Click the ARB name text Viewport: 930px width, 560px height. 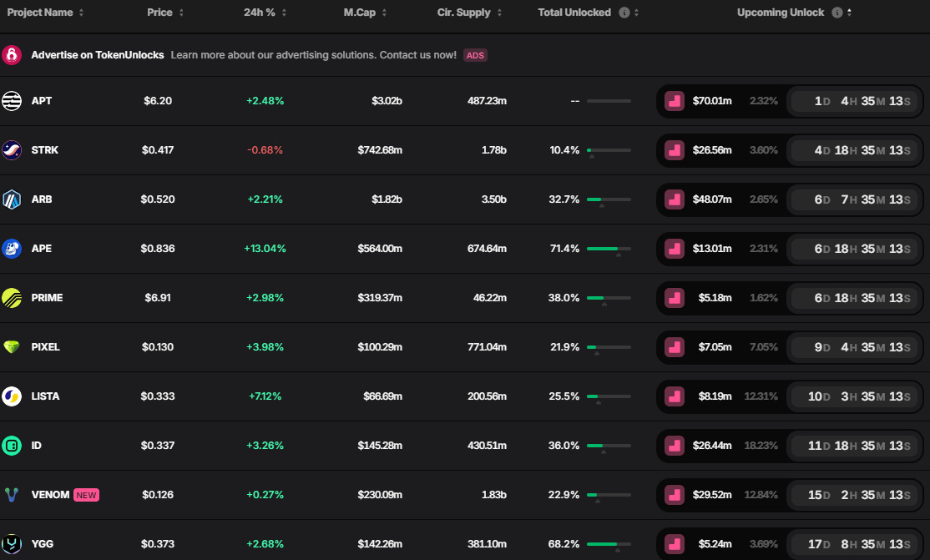[x=42, y=199]
